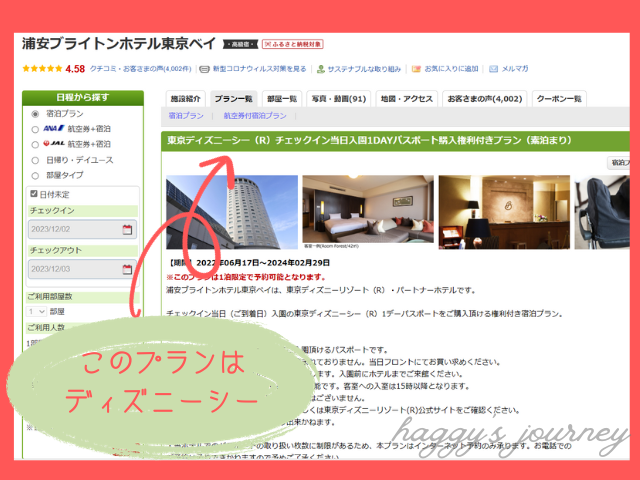This screenshot has width=640, height=480.
Task: Click お気に入りに追加 link
Action: pos(451,69)
